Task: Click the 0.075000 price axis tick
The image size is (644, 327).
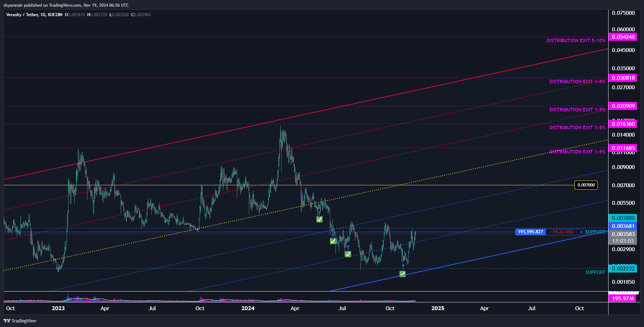Action: pos(623,13)
